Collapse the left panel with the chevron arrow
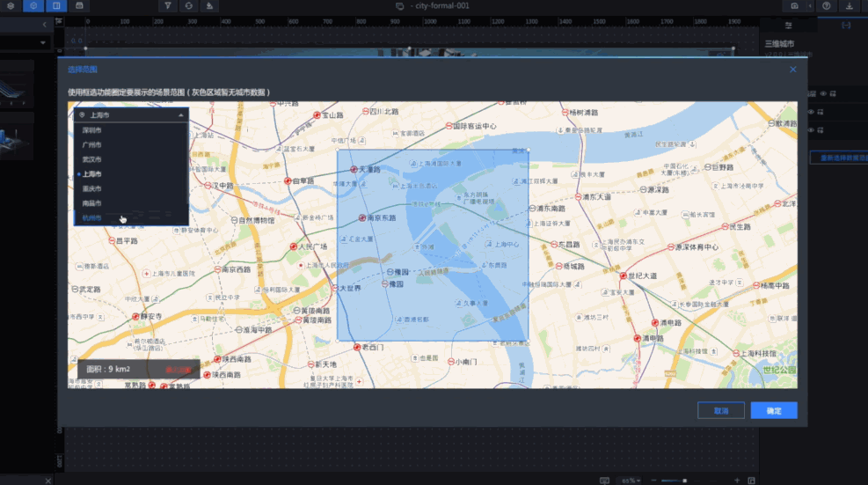 pos(44,25)
